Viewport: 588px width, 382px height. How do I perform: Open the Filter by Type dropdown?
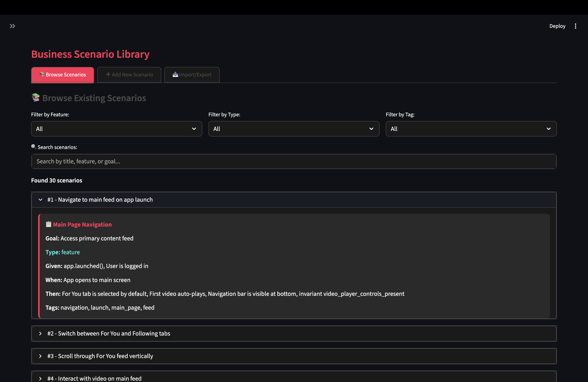pos(293,129)
